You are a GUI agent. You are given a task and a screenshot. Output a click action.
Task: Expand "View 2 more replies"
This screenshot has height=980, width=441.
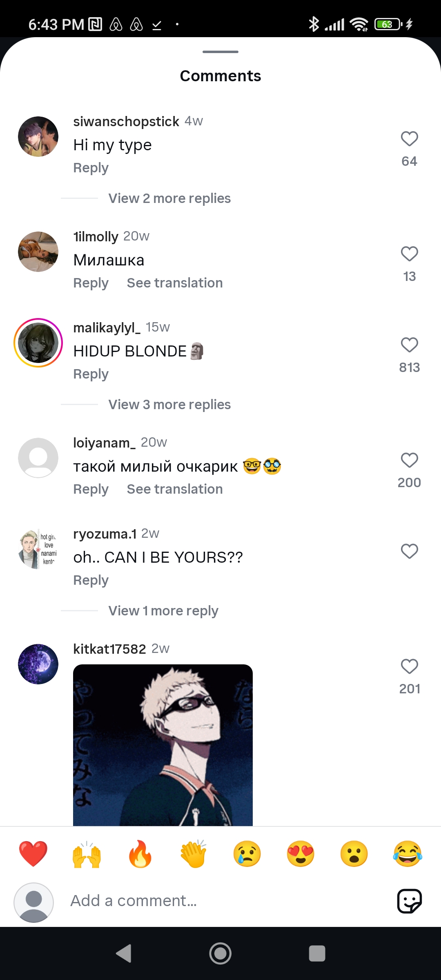[x=169, y=198]
